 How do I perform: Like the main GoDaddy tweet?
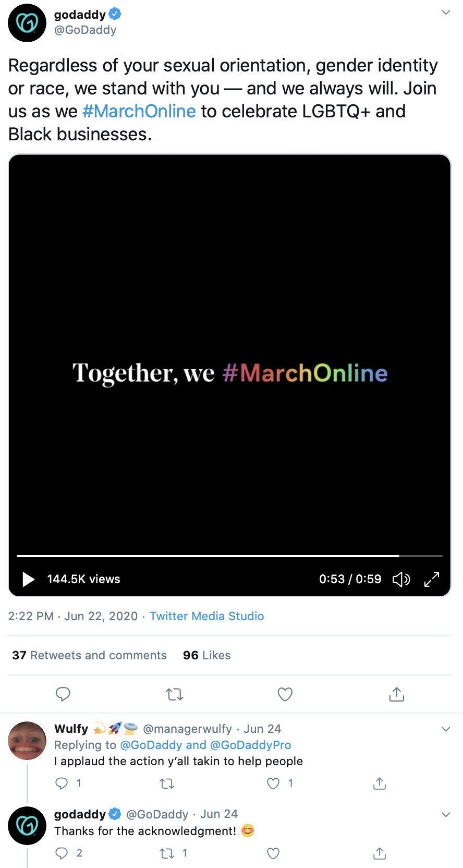285,694
